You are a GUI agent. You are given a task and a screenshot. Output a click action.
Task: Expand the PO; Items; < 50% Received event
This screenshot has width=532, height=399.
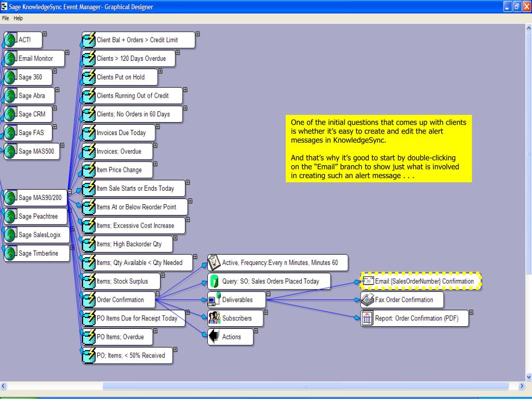175,349
